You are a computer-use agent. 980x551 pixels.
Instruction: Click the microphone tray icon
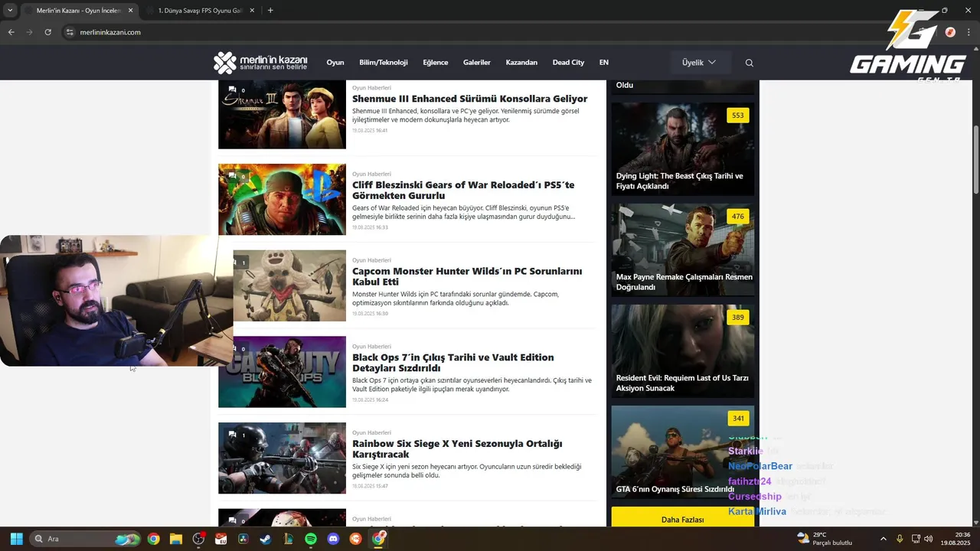pos(900,539)
